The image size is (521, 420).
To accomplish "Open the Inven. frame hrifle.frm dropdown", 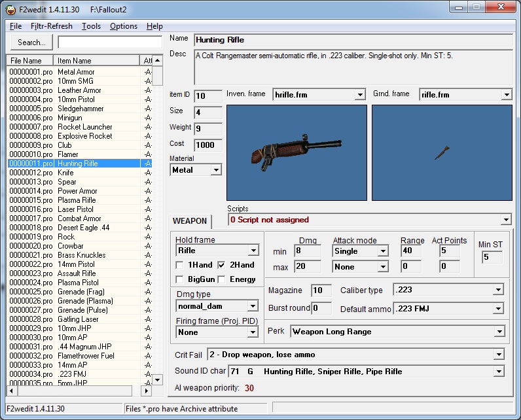I will (x=360, y=95).
